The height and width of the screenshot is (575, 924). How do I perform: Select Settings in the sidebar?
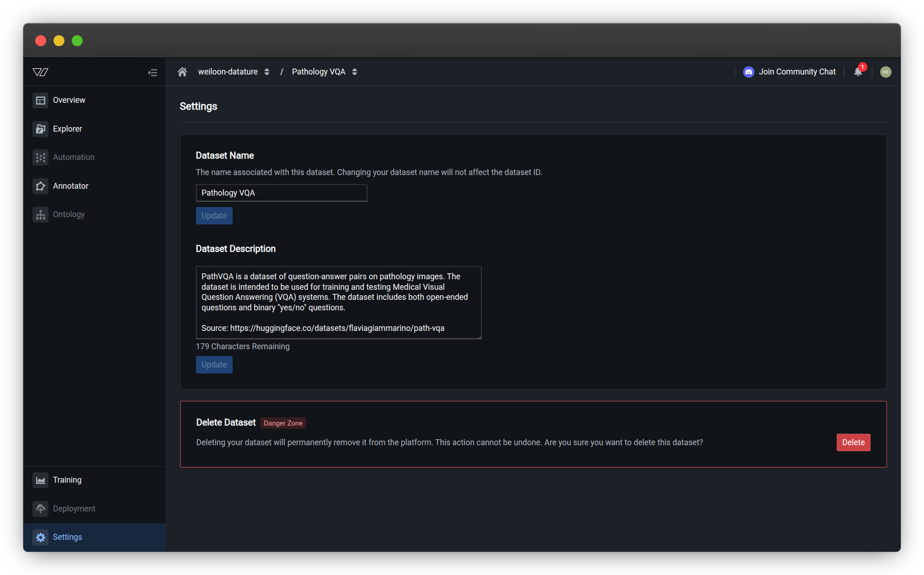pyautogui.click(x=67, y=537)
